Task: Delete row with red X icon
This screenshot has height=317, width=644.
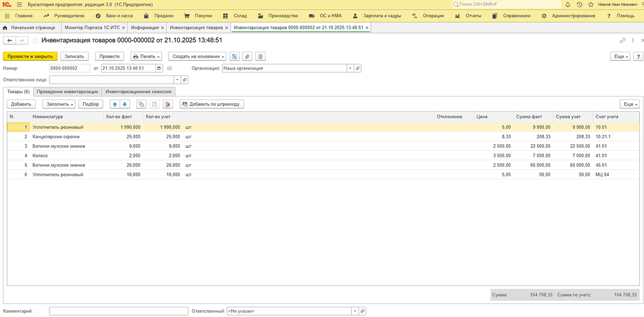Action: pos(167,104)
